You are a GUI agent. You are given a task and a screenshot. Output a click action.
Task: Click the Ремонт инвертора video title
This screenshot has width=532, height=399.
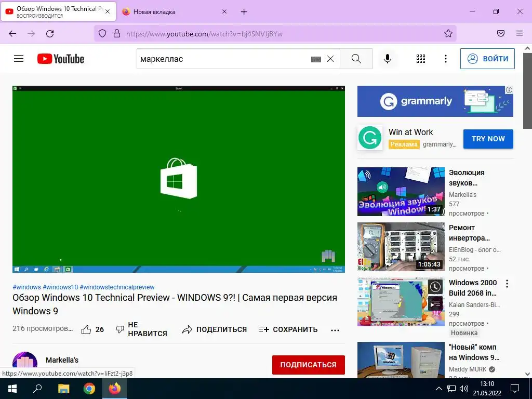point(469,233)
